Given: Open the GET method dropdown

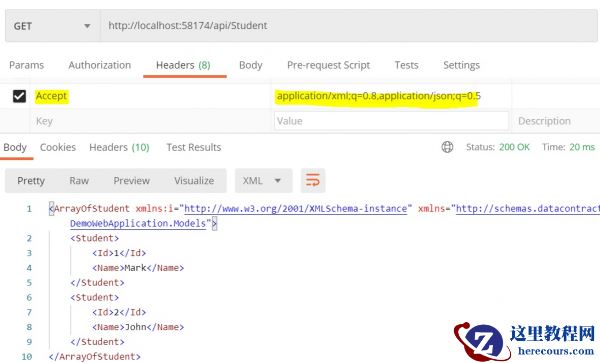Looking at the screenshot, I should pyautogui.click(x=52, y=26).
